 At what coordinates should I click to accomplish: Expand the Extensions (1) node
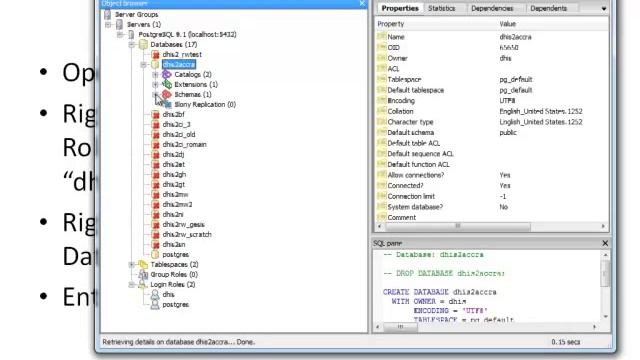tap(155, 84)
